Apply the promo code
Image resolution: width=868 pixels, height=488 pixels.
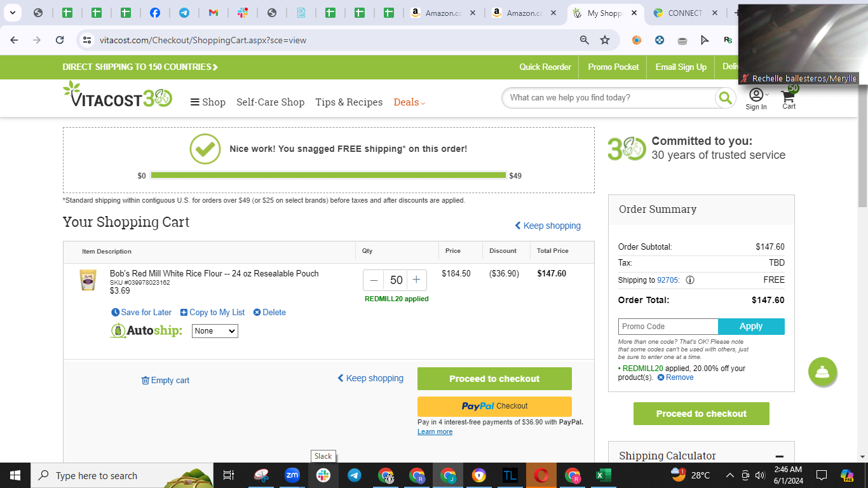click(751, 327)
